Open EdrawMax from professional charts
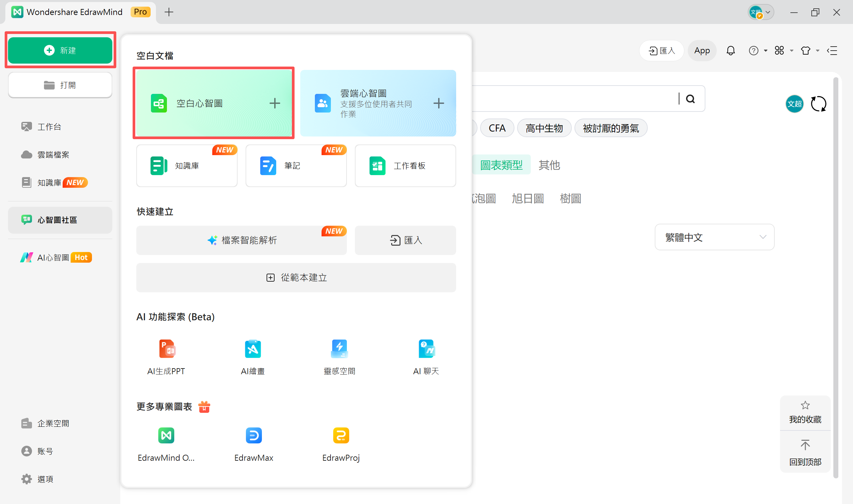 coord(254,435)
